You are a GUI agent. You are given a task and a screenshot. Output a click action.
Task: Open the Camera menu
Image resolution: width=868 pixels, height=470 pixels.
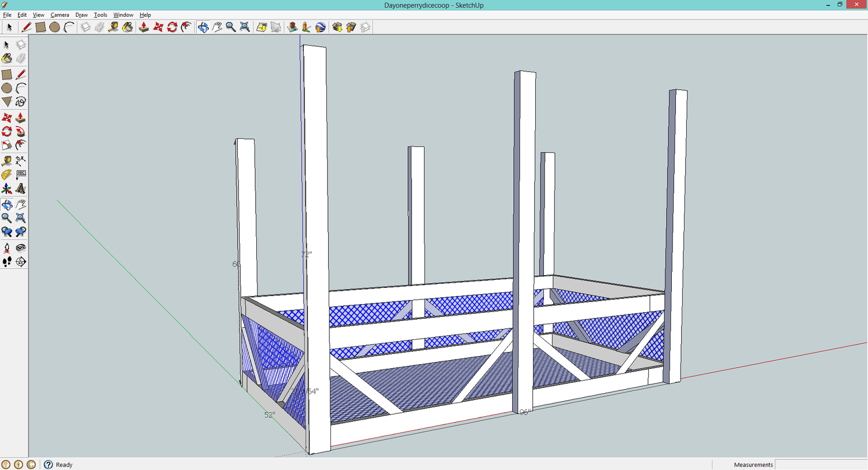click(60, 15)
